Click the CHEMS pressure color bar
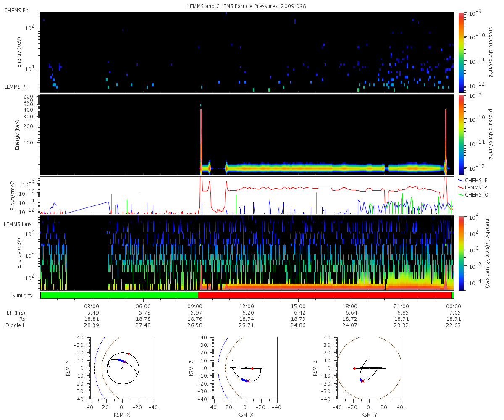This screenshot has height=420, width=504. click(462, 52)
